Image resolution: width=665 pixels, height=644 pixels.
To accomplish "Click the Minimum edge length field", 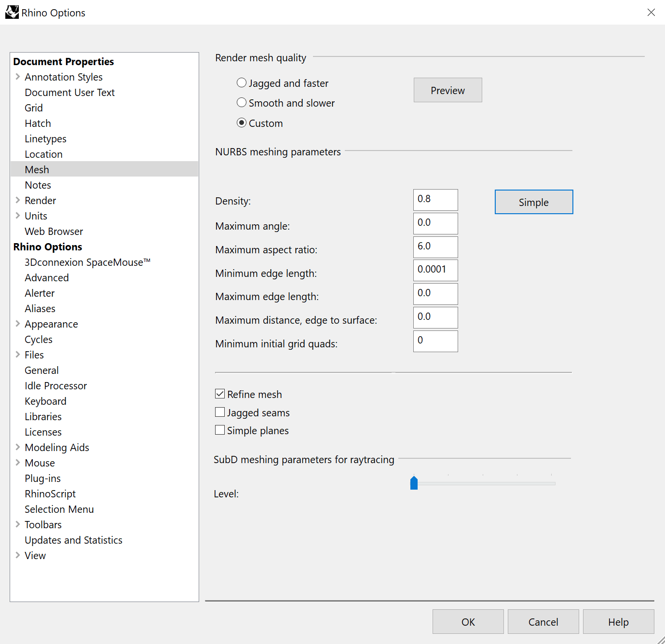I will (435, 270).
